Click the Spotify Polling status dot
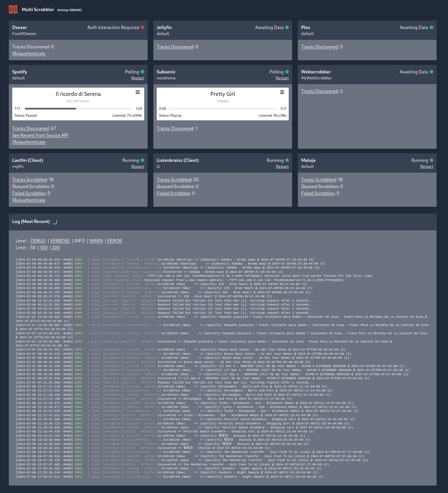This screenshot has width=448, height=493. pos(143,72)
